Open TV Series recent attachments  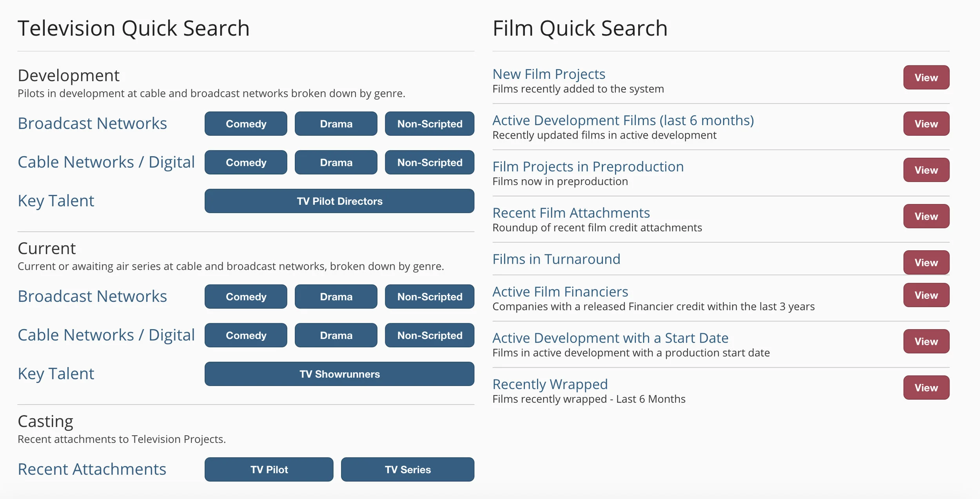407,470
